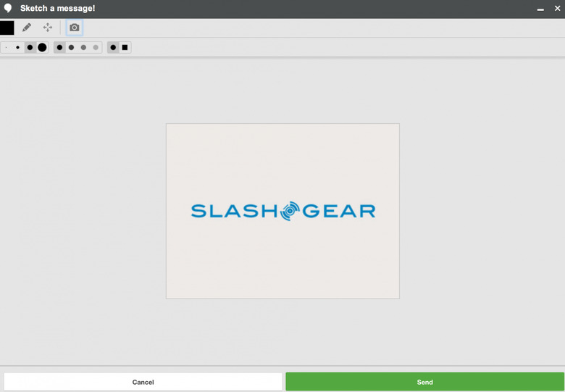Set brush opacity to lightest gray dot

pos(96,48)
